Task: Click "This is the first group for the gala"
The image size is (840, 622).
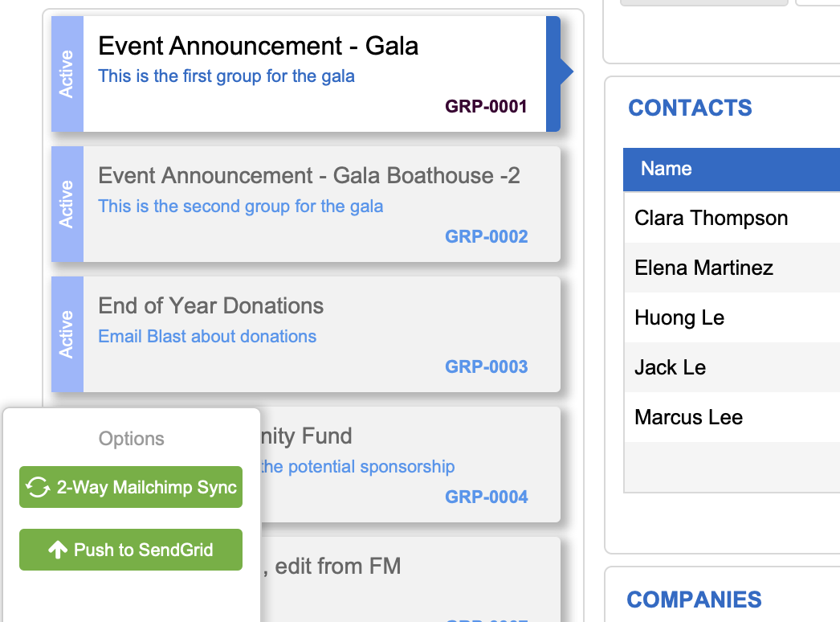Action: (226, 76)
